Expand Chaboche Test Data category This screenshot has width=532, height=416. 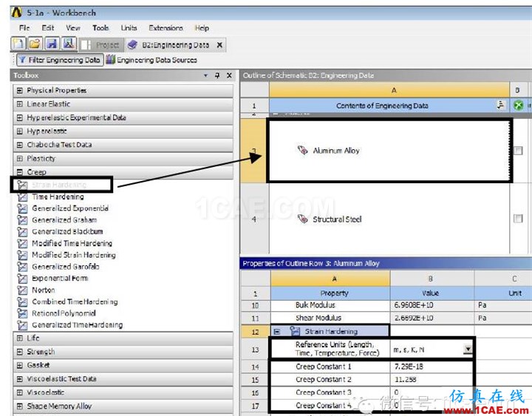click(20, 145)
